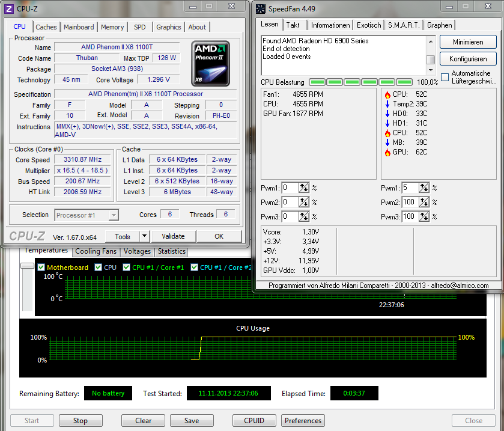Adjust the left Pwm1 spinner arrows
Image resolution: width=504 pixels, height=431 pixels.
tap(304, 188)
